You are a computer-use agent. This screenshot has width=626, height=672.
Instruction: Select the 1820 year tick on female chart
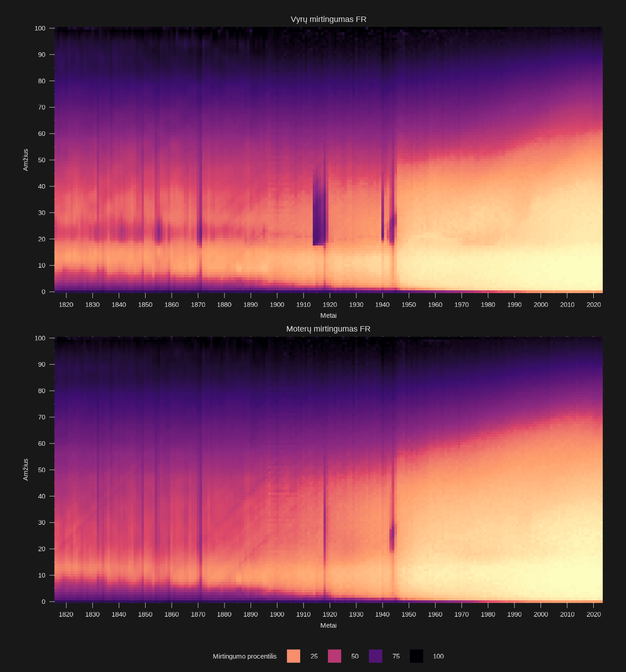point(66,614)
